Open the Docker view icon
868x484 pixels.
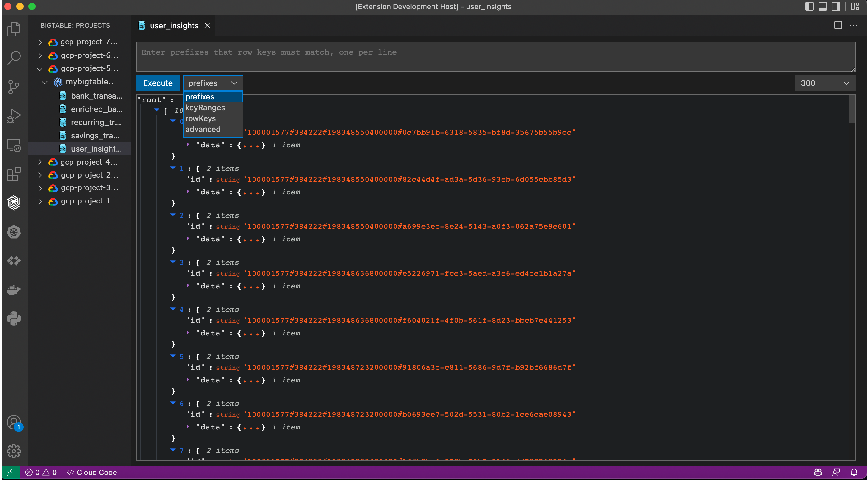coord(14,290)
